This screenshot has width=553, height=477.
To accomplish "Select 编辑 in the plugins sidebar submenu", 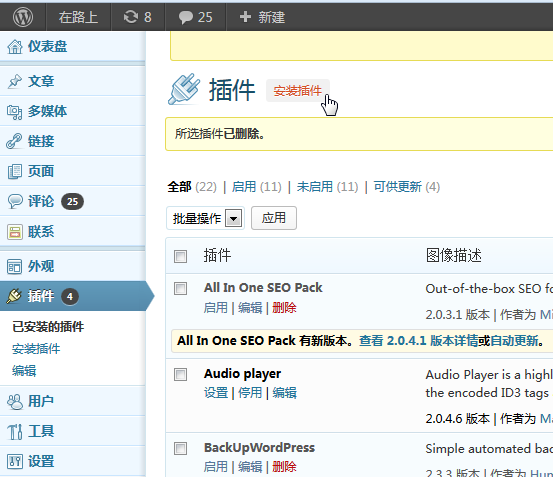I will pos(24,371).
